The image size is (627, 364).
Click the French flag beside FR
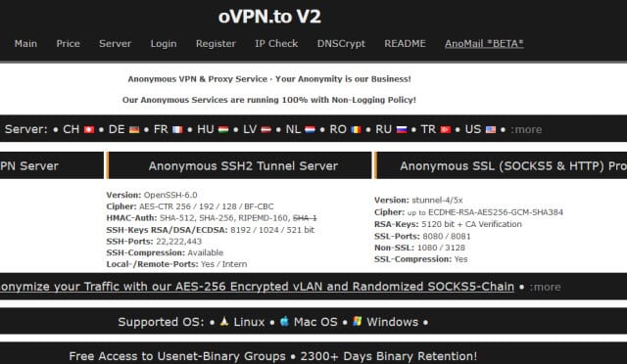(177, 129)
